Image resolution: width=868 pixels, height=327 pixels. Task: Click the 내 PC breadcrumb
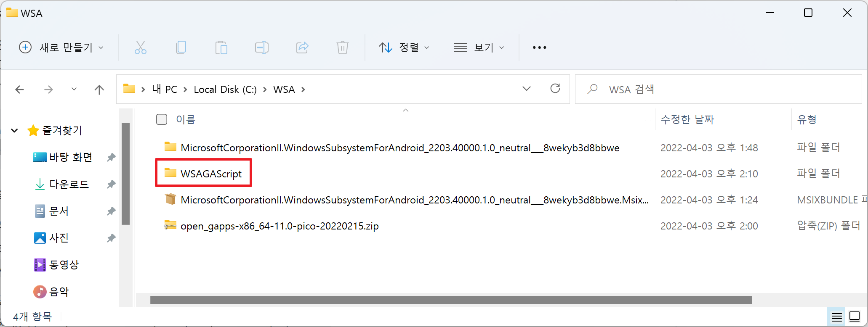click(x=165, y=89)
